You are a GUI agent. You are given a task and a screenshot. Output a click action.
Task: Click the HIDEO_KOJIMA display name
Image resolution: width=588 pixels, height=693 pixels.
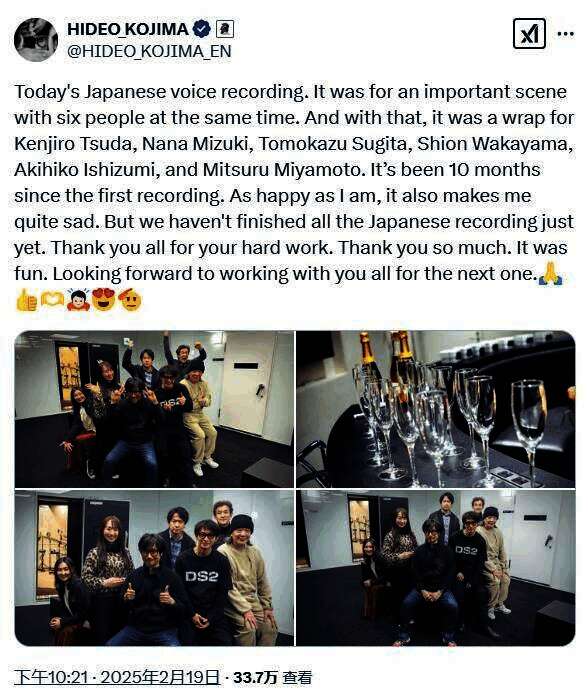click(x=128, y=29)
